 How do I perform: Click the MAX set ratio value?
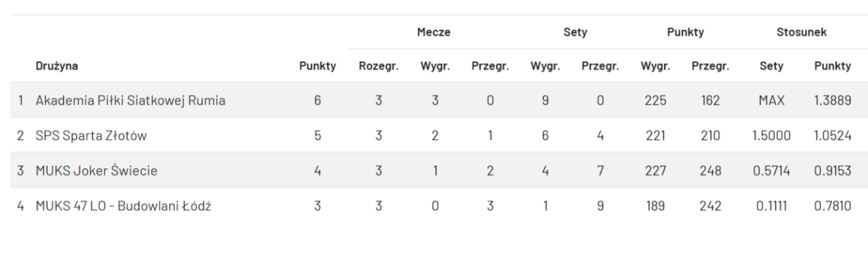[x=771, y=100]
